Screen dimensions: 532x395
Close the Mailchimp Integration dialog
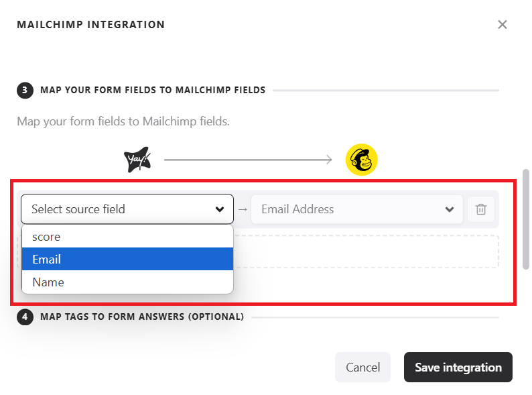click(x=503, y=25)
